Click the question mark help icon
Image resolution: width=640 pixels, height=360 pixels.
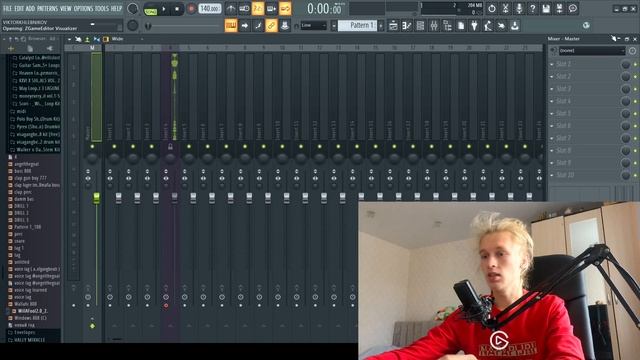pos(532,9)
